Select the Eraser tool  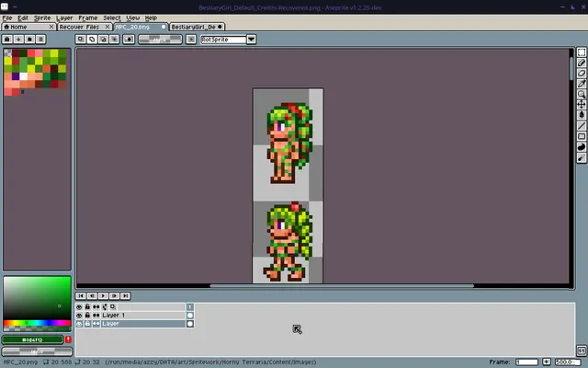(582, 74)
